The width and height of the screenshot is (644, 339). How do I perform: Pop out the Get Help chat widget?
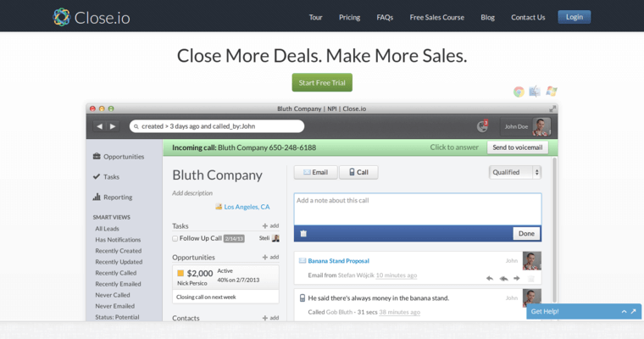point(634,312)
